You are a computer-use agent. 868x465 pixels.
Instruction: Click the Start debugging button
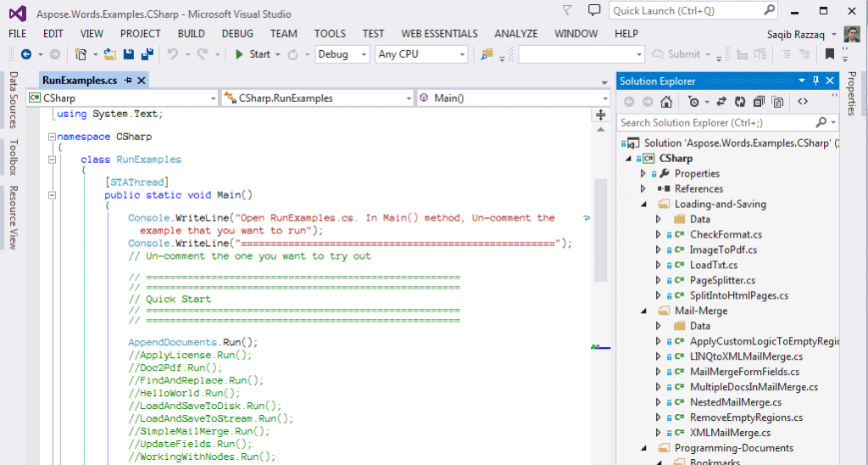click(253, 54)
